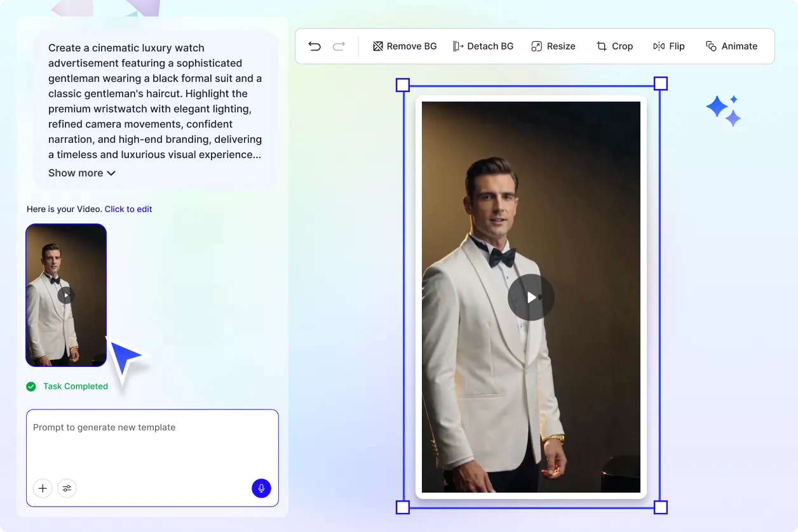Follow the Click to edit link
This screenshot has width=798, height=532.
point(128,209)
